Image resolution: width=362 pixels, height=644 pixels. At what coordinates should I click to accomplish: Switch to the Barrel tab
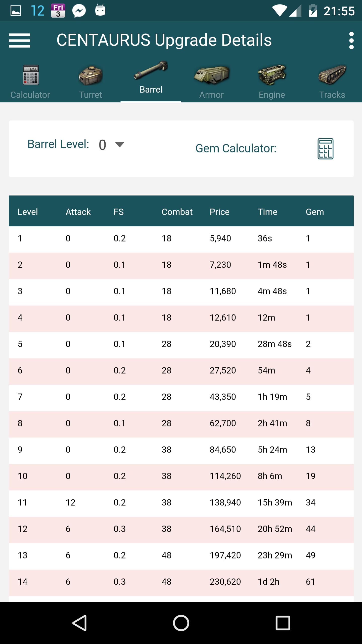point(151,80)
